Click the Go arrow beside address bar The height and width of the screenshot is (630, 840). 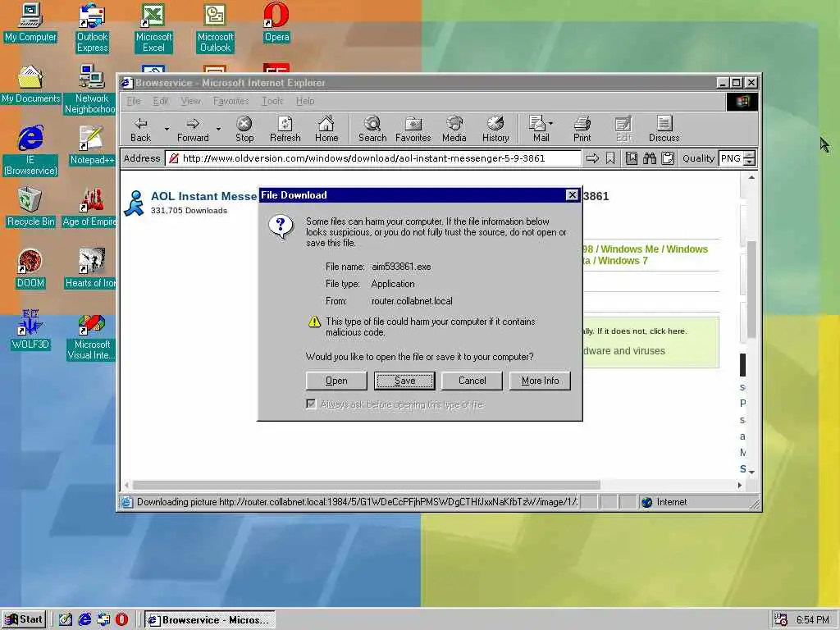pyautogui.click(x=592, y=158)
